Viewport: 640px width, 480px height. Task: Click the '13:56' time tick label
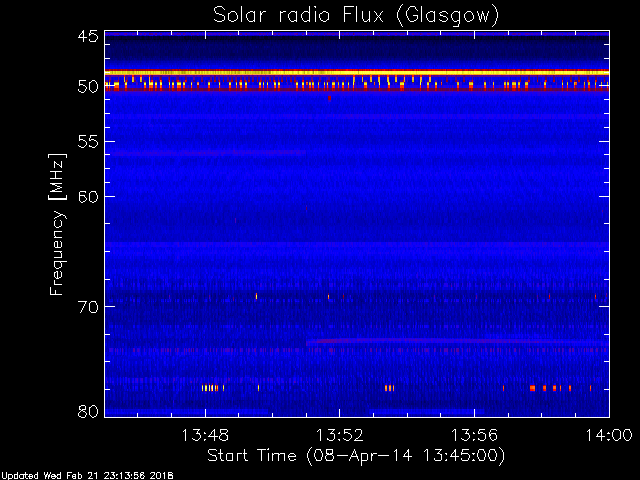(x=474, y=435)
